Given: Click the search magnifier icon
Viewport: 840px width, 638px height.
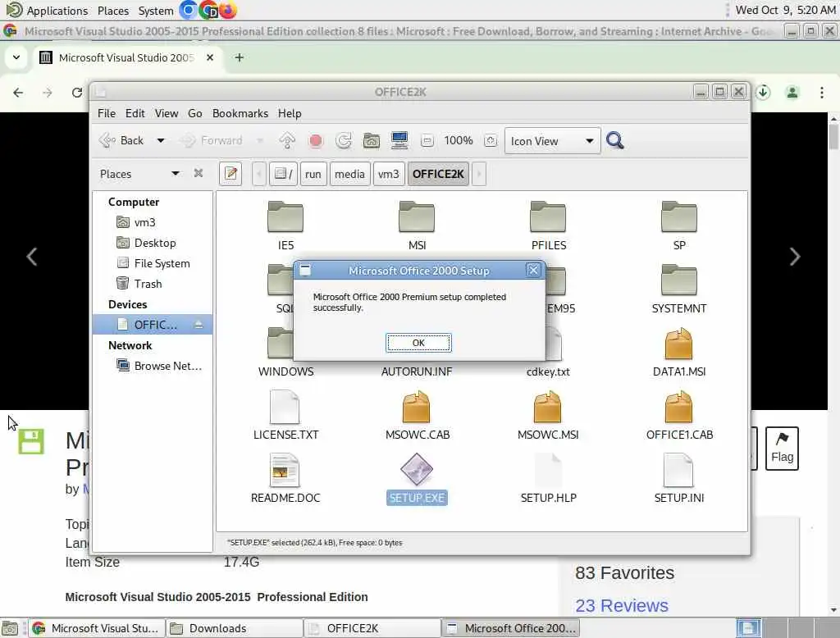Looking at the screenshot, I should pos(615,141).
